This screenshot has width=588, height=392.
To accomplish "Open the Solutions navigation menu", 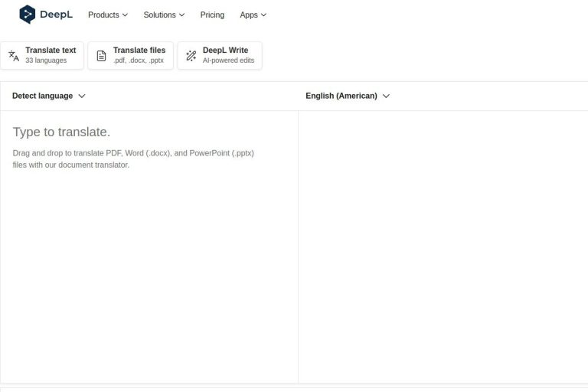I will click(163, 15).
